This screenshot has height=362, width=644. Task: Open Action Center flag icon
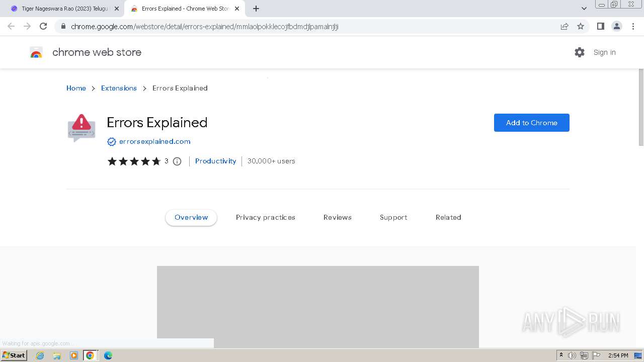coord(596,355)
